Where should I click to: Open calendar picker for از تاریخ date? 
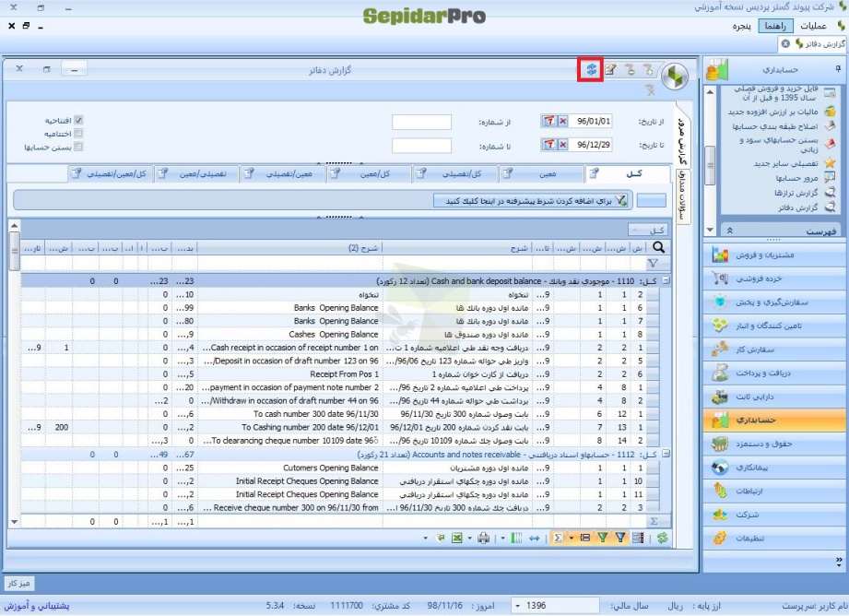(549, 121)
